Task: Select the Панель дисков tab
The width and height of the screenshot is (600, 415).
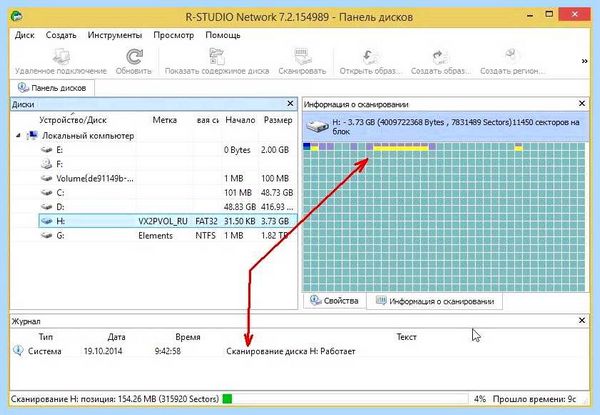Action: point(52,88)
